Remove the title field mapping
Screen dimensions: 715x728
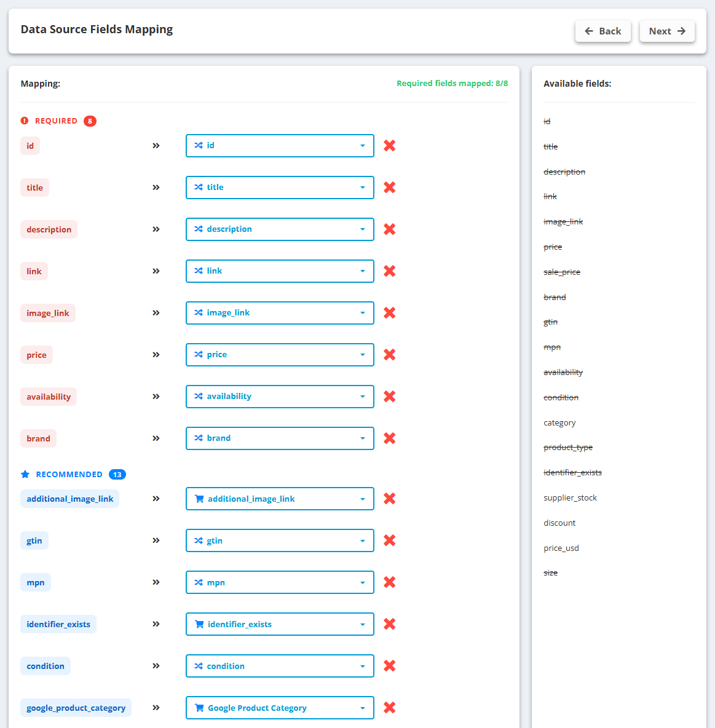(x=390, y=188)
